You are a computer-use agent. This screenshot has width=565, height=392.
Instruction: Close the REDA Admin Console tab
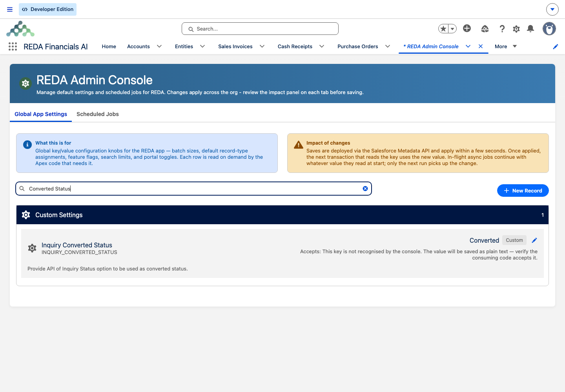click(481, 46)
